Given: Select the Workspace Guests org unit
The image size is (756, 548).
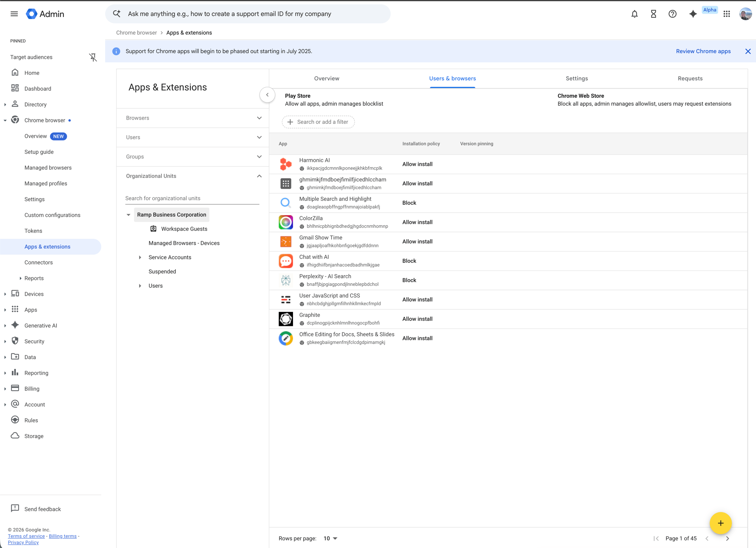Looking at the screenshot, I should (x=184, y=229).
